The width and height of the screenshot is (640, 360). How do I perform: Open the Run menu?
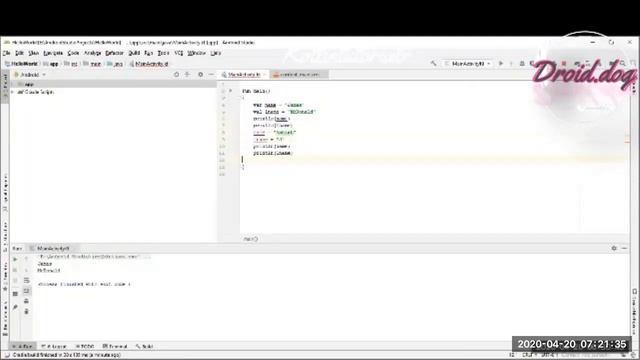click(149, 53)
